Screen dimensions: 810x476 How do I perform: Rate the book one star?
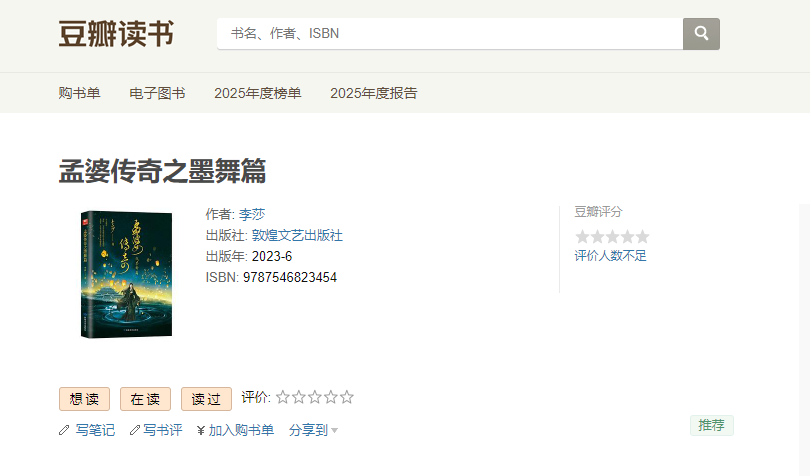[x=283, y=397]
